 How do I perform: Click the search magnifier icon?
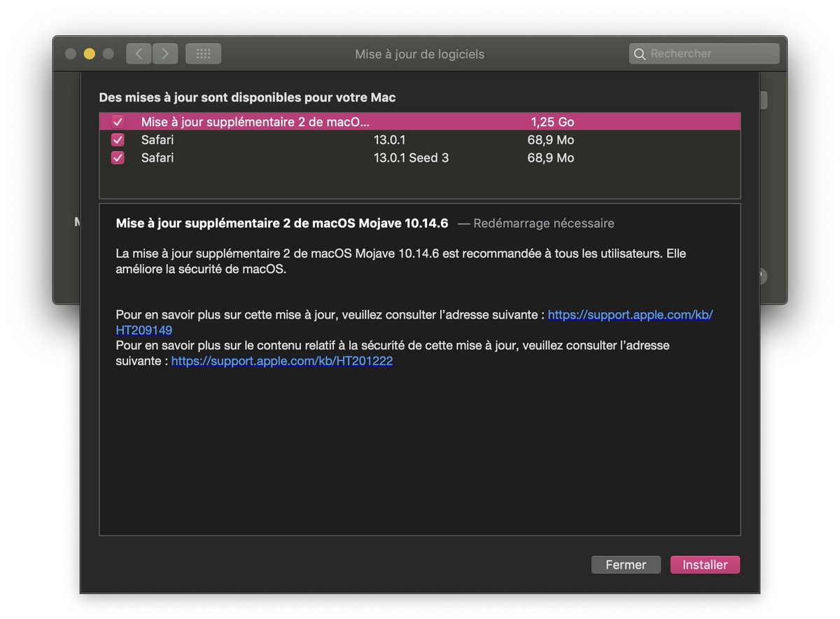(639, 54)
